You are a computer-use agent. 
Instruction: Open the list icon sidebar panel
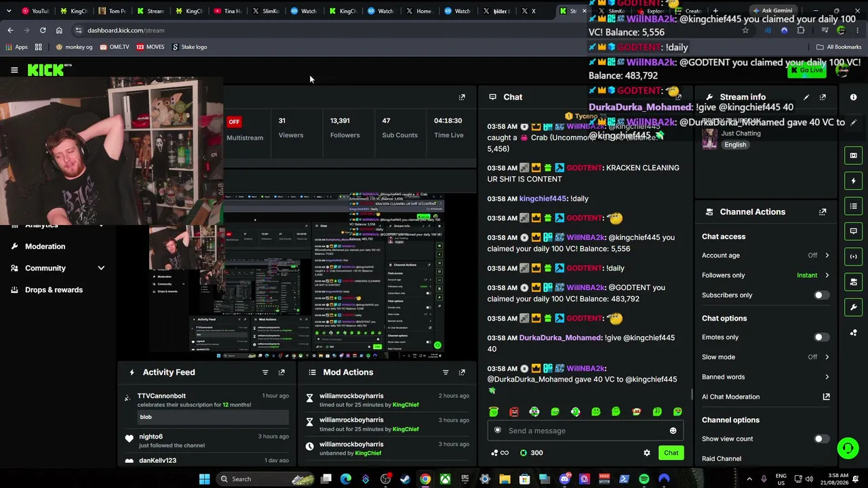click(853, 206)
